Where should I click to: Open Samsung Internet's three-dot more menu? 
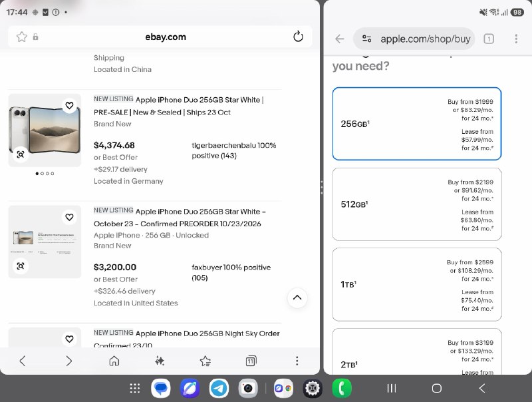tap(297, 361)
